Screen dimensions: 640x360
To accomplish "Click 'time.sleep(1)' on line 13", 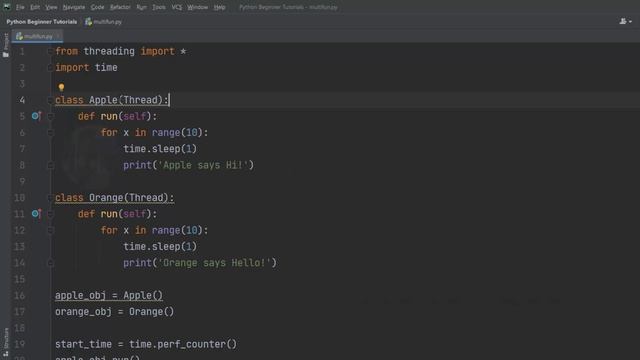I will coord(160,247).
